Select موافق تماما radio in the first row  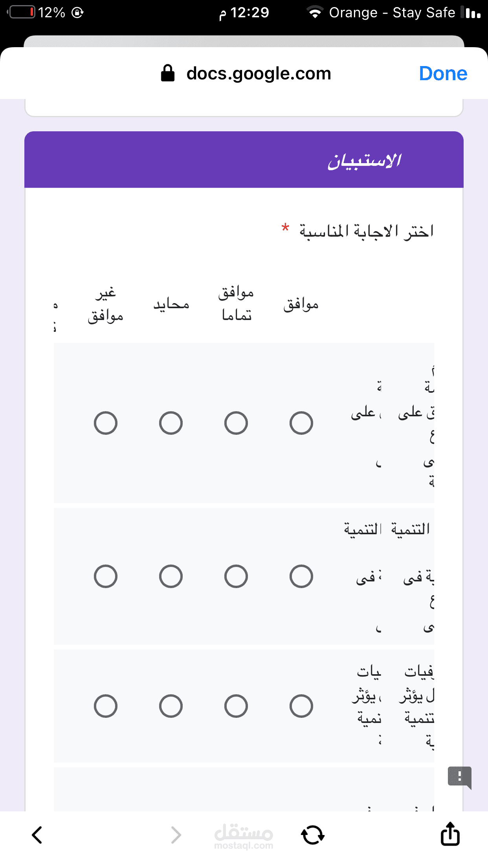(x=236, y=423)
